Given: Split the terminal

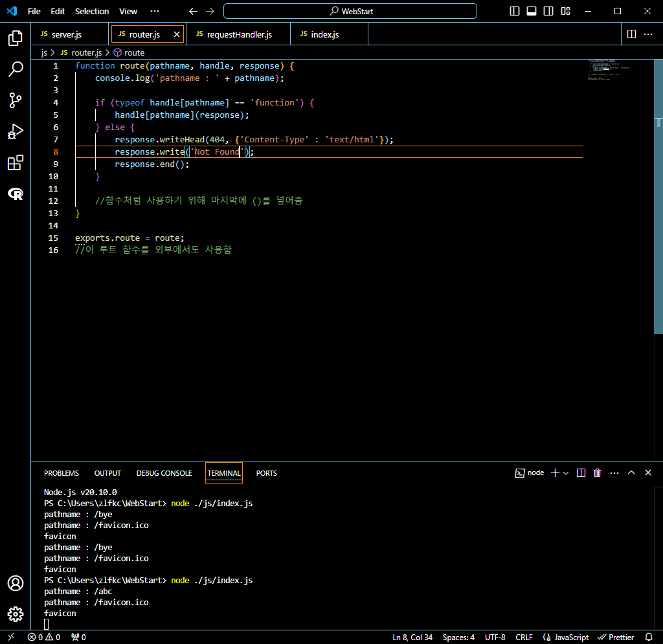Looking at the screenshot, I should tap(581, 473).
